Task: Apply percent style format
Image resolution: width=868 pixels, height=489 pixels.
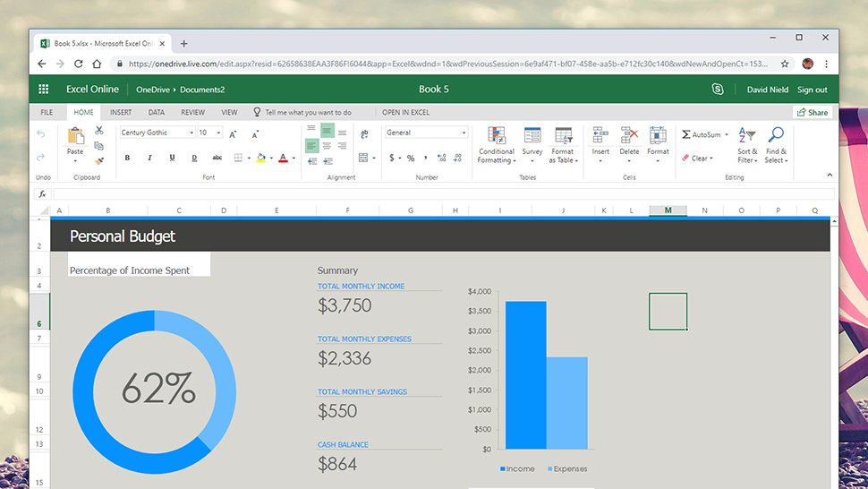Action: point(411,159)
